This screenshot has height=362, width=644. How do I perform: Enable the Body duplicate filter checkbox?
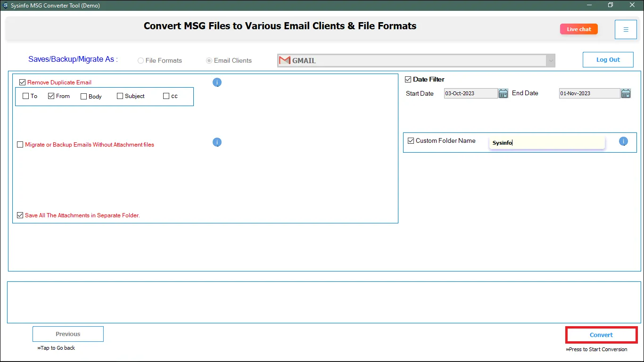click(84, 96)
